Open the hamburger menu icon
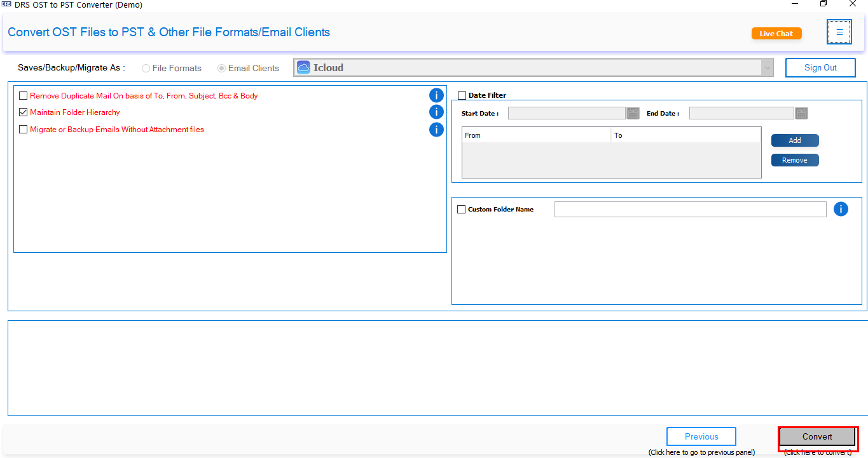The image size is (868, 458). pyautogui.click(x=839, y=32)
